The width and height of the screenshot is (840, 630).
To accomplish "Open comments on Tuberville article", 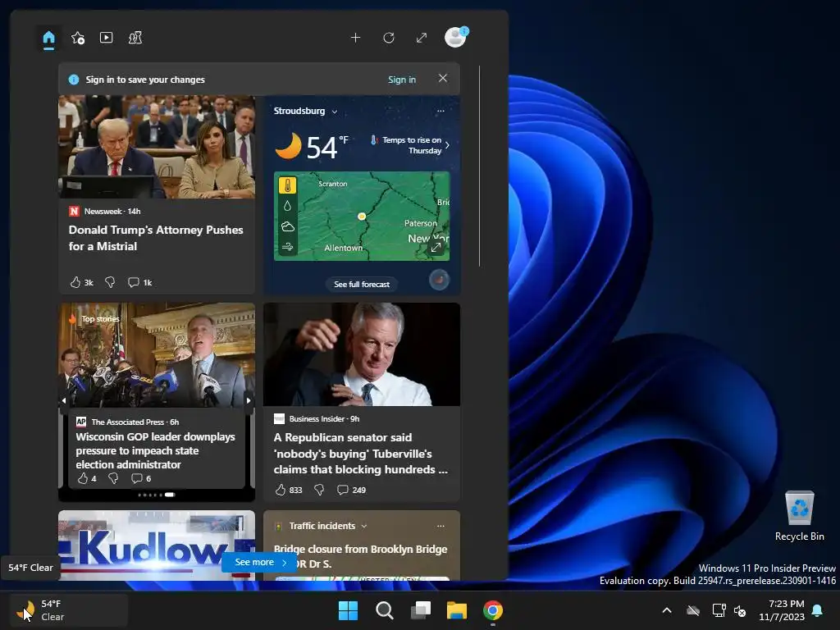I will pyautogui.click(x=351, y=490).
